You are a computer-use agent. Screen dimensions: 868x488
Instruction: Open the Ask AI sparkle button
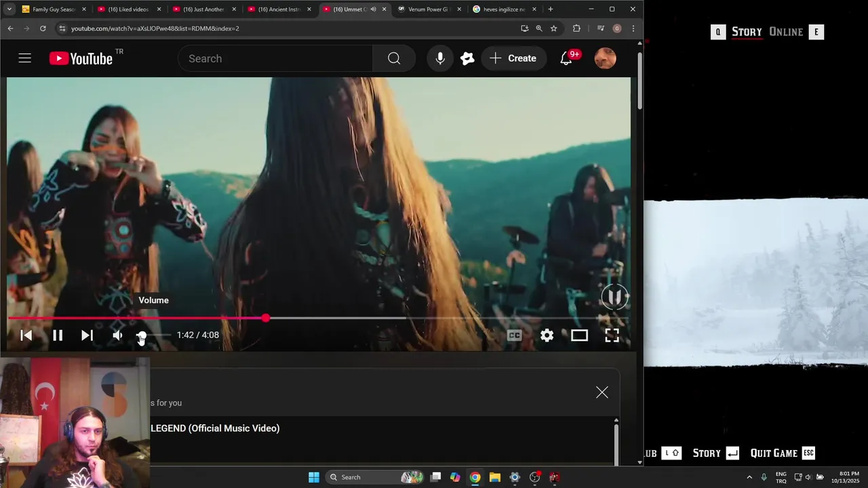(467, 58)
